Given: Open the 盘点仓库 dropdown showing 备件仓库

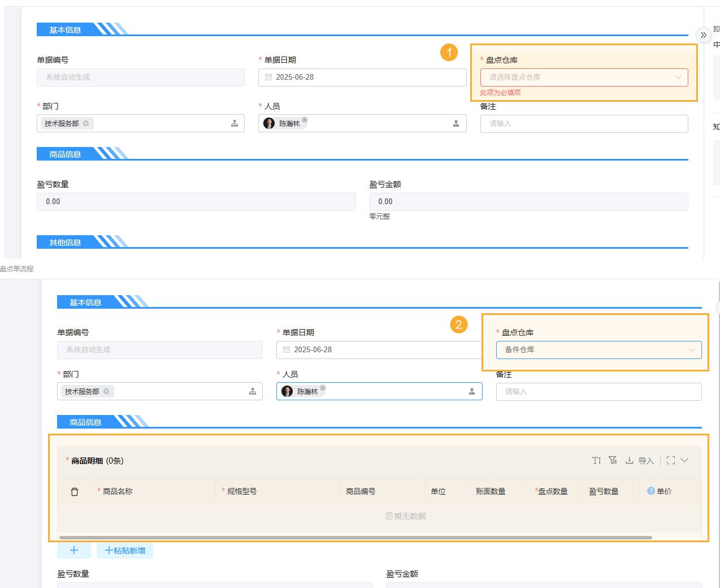Looking at the screenshot, I should (x=598, y=350).
